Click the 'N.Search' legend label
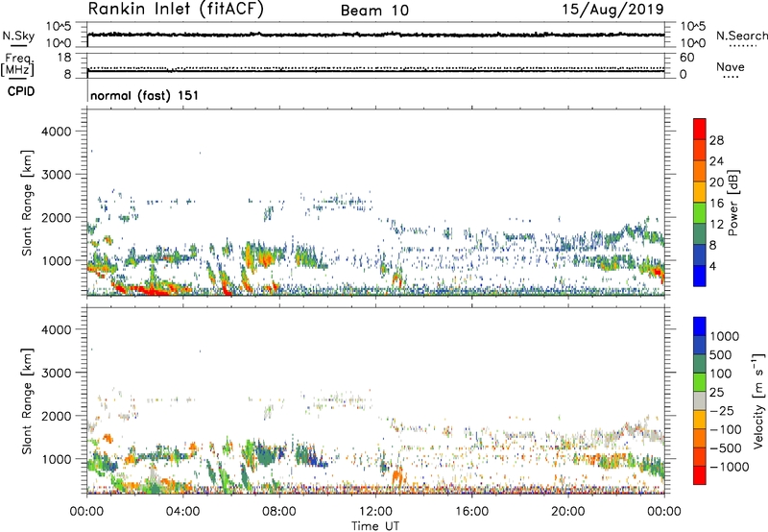 [x=742, y=36]
